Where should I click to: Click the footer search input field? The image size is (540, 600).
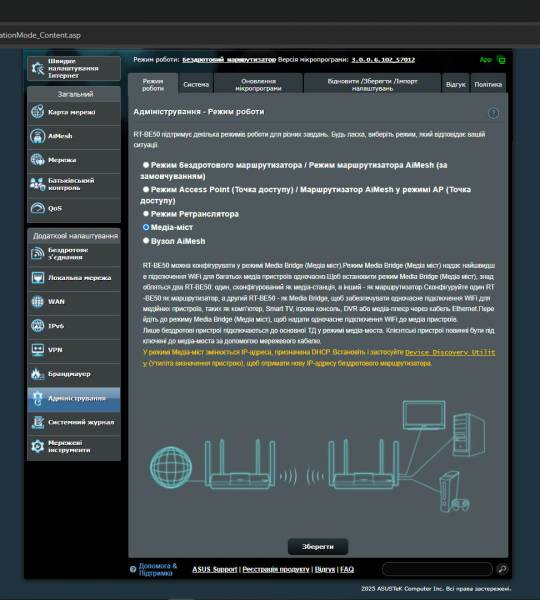[437, 569]
